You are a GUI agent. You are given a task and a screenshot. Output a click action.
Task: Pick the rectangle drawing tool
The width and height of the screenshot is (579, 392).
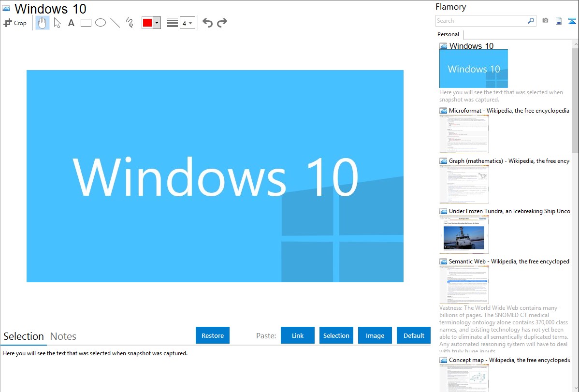point(86,23)
